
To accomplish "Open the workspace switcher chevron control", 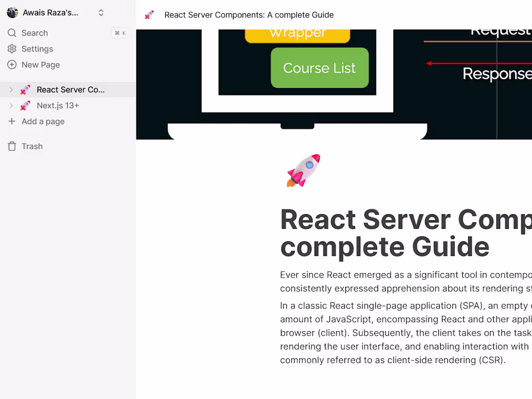I will click(101, 13).
